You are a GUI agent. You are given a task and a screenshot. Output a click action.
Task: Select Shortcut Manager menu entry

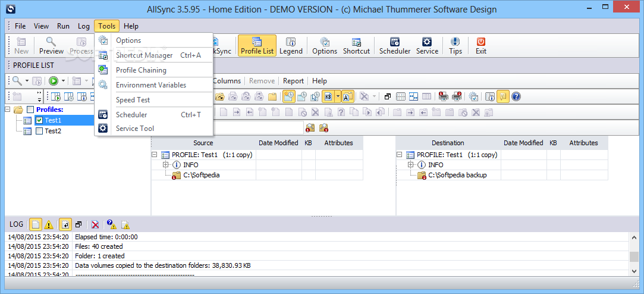coord(154,55)
